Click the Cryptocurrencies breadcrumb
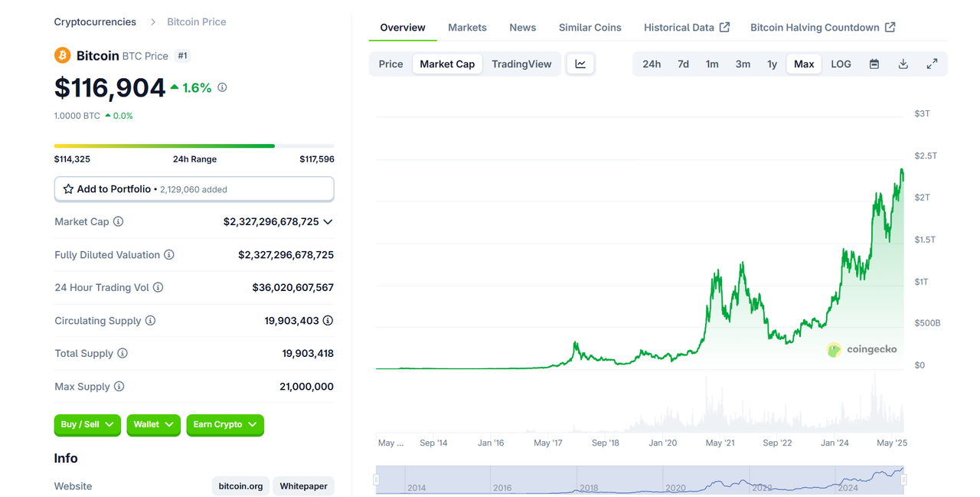980x497 pixels. (94, 21)
